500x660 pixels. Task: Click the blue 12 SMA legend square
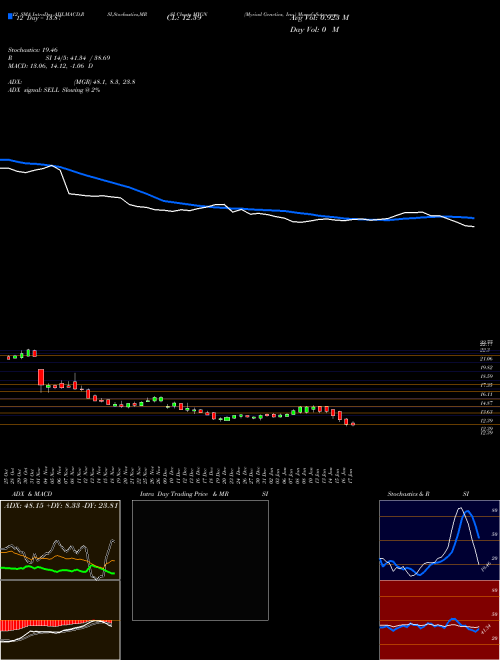click(10, 16)
